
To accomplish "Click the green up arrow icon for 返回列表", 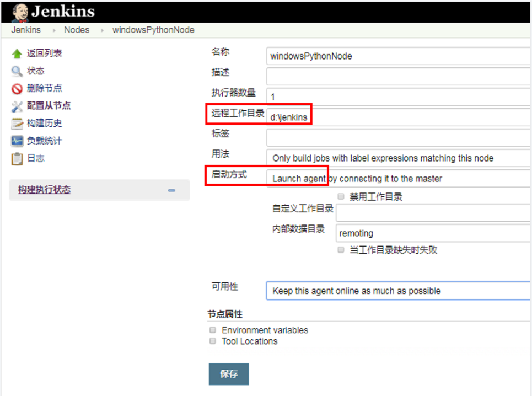I will 17,53.
